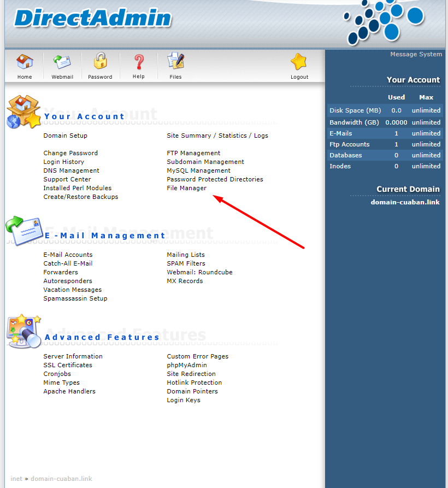Show Installed Perl Modules
The height and width of the screenshot is (488, 448).
coord(78,188)
